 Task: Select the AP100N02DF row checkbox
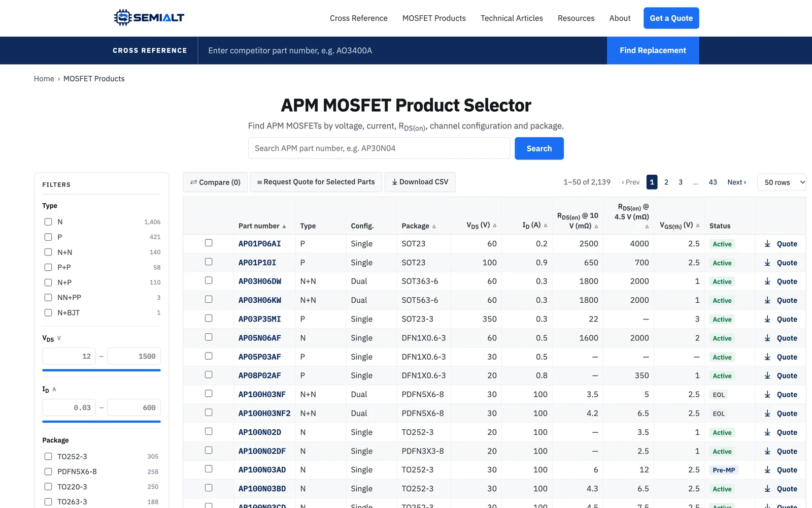209,450
